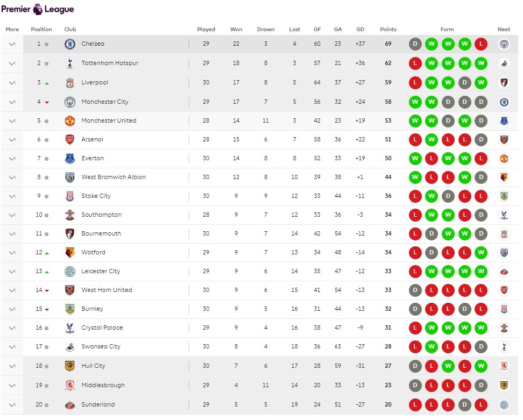Select the Liverpool club badge
Image resolution: width=523 pixels, height=420 pixels.
coord(70,83)
